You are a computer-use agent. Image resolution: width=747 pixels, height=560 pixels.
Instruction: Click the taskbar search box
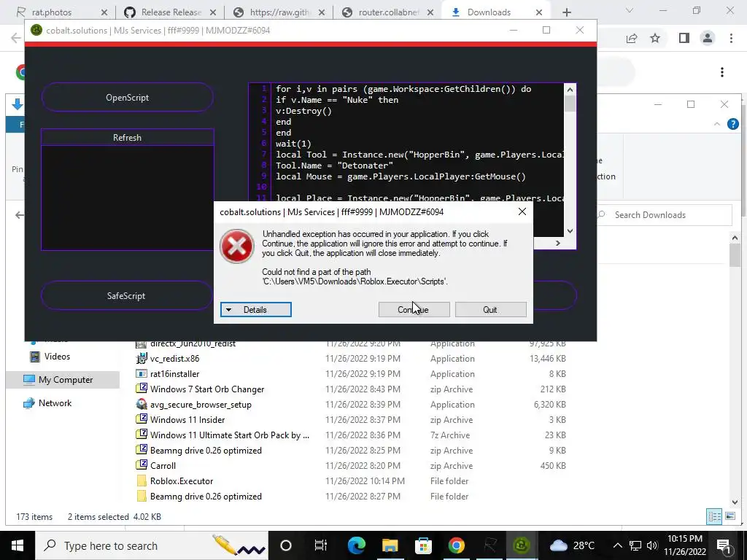152,545
